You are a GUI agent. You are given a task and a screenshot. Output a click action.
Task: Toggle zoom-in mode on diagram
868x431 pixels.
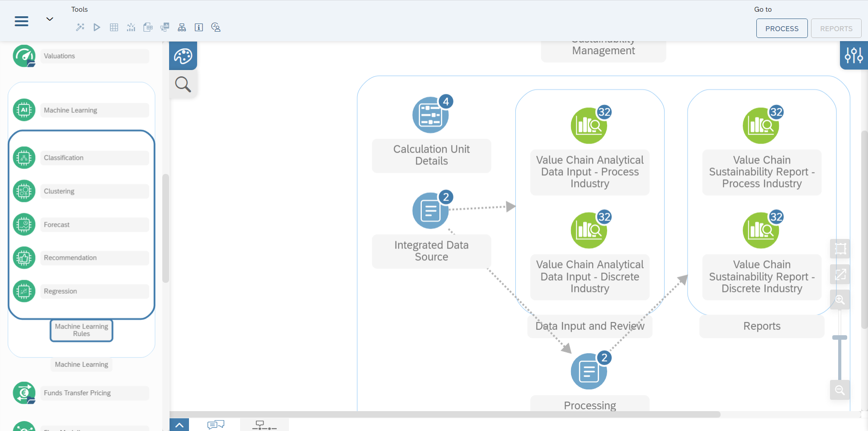point(840,300)
